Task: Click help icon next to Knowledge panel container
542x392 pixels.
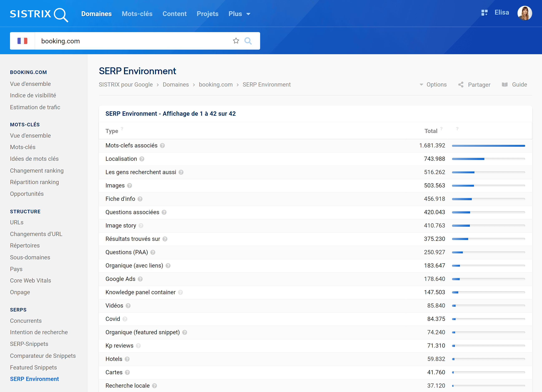Action: (x=181, y=292)
